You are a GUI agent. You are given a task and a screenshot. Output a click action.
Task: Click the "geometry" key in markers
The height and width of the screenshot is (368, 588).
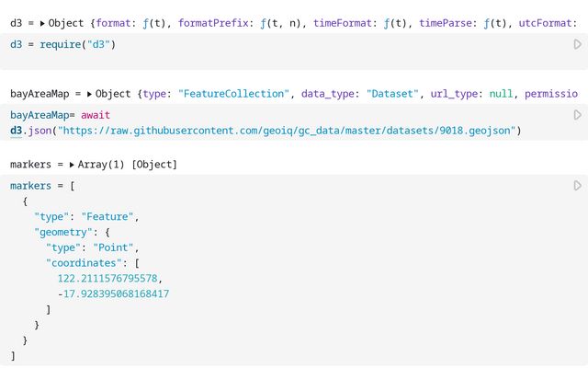tap(64, 232)
